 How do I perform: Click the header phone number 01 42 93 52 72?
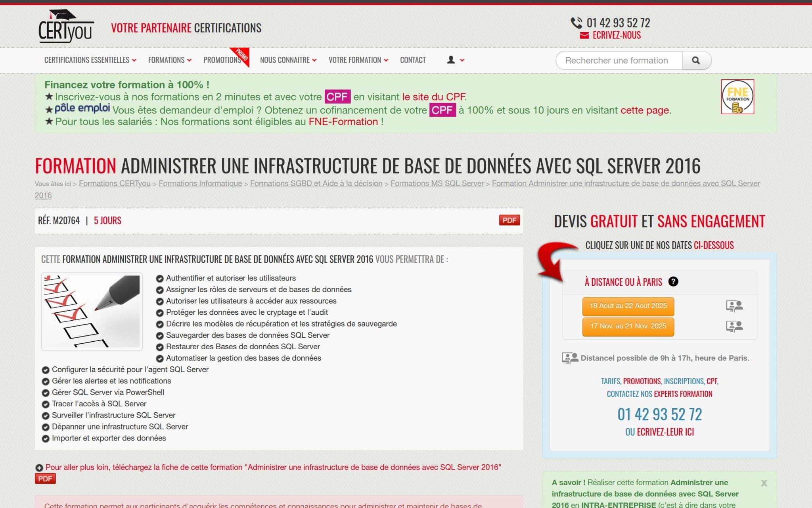click(x=618, y=23)
